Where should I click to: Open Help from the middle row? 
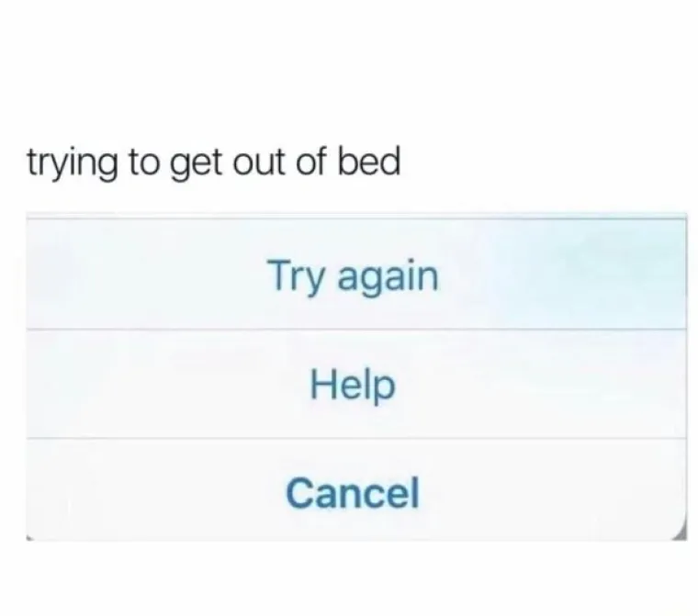(x=356, y=384)
